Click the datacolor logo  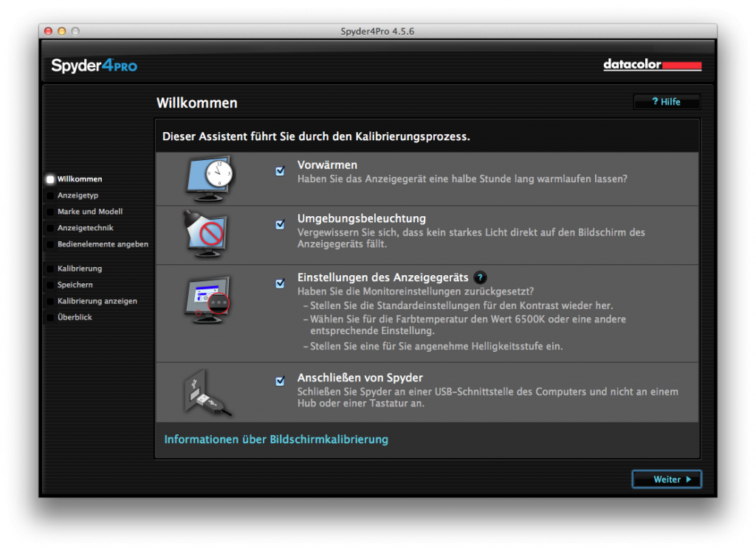653,65
